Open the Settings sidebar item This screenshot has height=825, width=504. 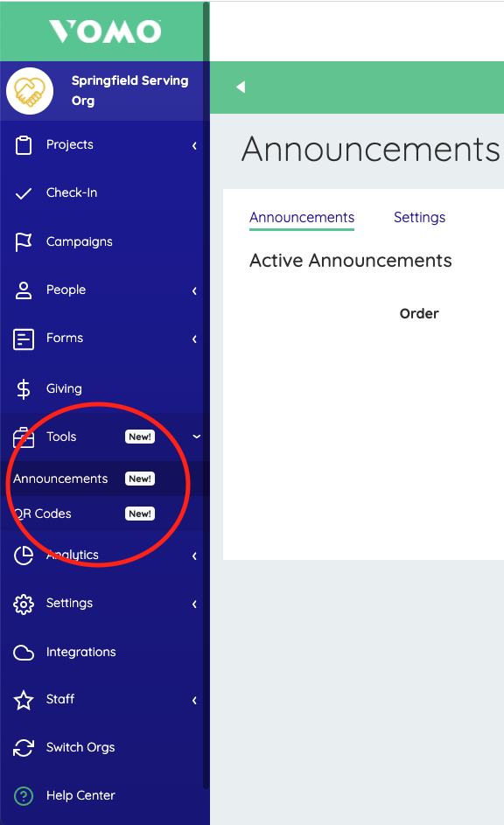[x=69, y=603]
